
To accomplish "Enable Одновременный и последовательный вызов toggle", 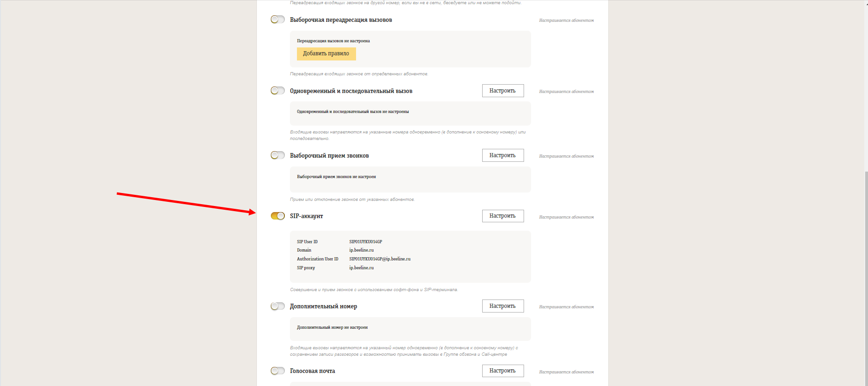I will 278,91.
